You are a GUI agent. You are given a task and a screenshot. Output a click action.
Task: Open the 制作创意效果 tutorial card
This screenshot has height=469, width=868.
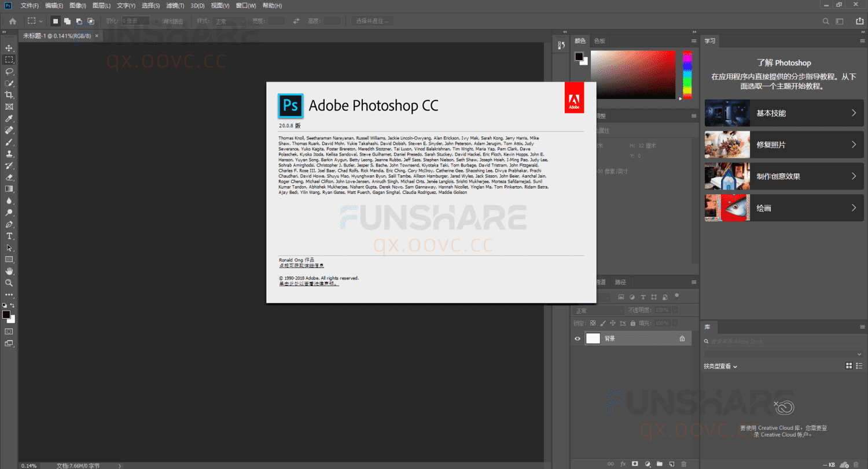(x=784, y=176)
